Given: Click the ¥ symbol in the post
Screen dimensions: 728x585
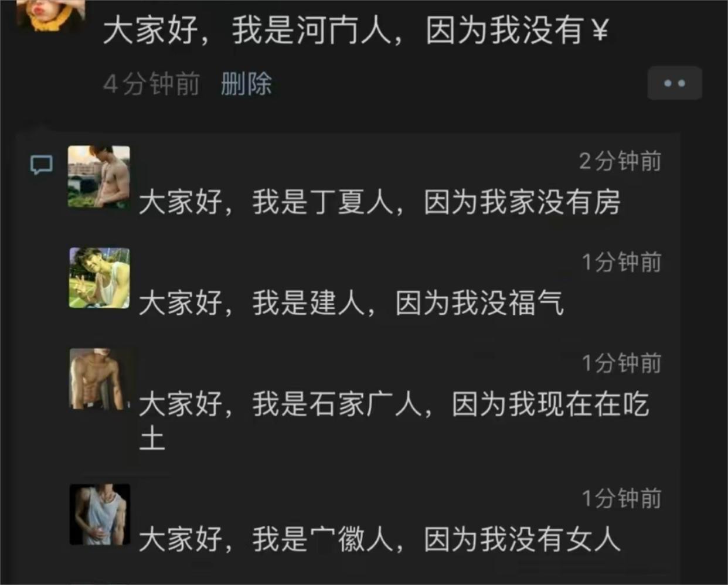Looking at the screenshot, I should [599, 30].
